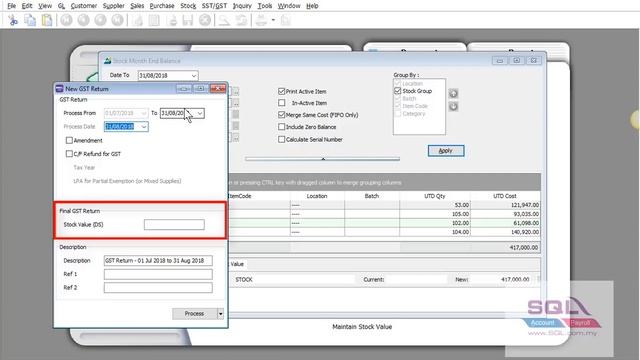Viewport: 640px width, 360px height.
Task: Click the Description text field
Action: click(158, 260)
